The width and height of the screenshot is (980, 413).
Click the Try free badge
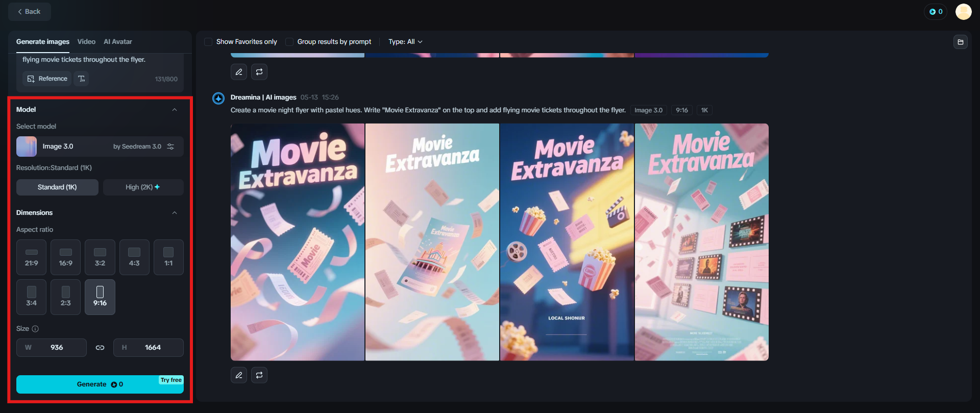point(171,380)
